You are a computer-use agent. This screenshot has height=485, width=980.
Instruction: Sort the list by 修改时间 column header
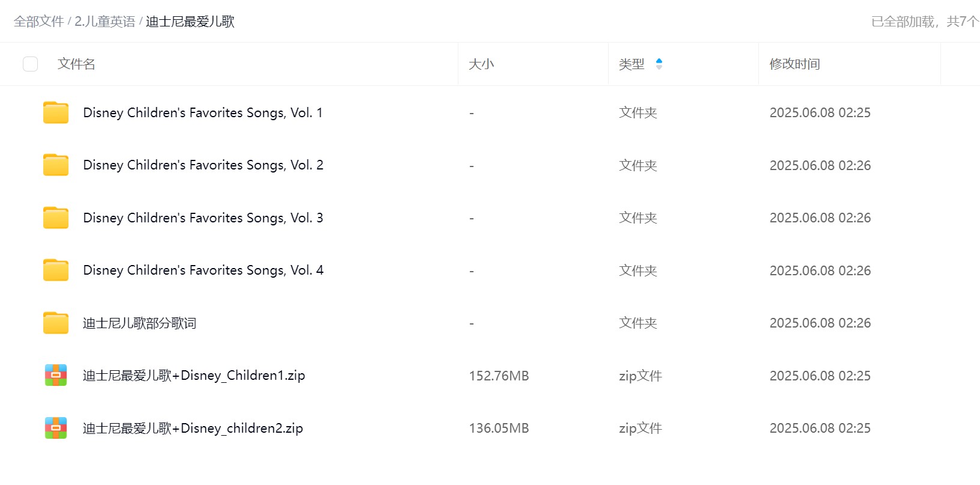click(794, 64)
